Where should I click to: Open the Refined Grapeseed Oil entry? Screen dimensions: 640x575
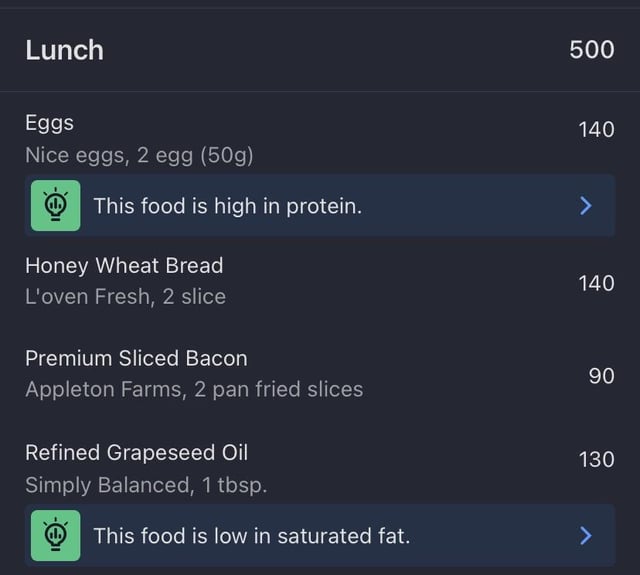coord(320,468)
